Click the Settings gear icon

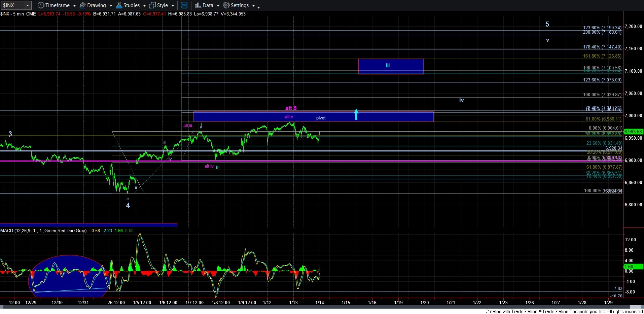click(226, 5)
